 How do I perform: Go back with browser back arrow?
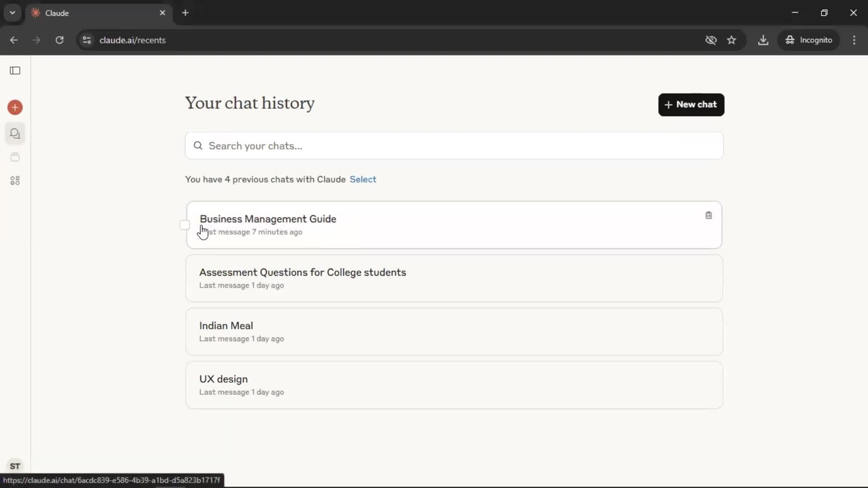(14, 40)
